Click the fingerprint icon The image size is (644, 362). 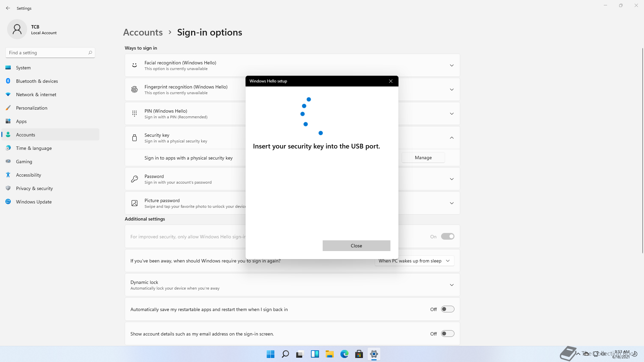(135, 89)
